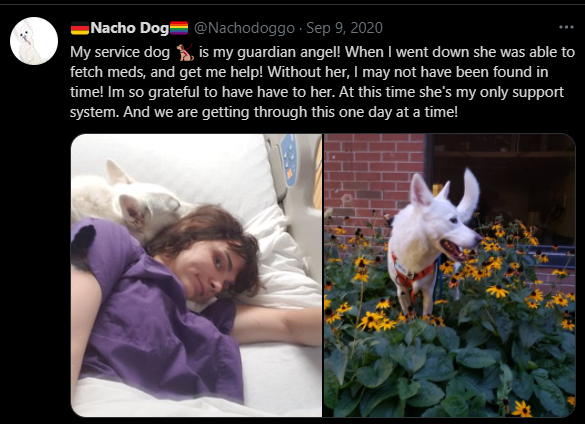
Task: Click the tweet text line mentioning guardian angel
Action: coord(322,52)
